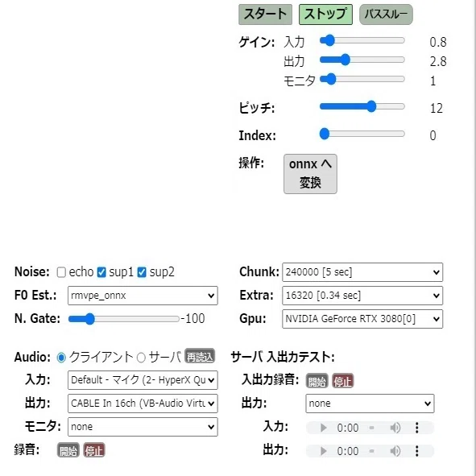Viewport: 476px width, 476px height.
Task: Open the Gpu NVIDIA GeForce dropdown
Action: coord(362,319)
